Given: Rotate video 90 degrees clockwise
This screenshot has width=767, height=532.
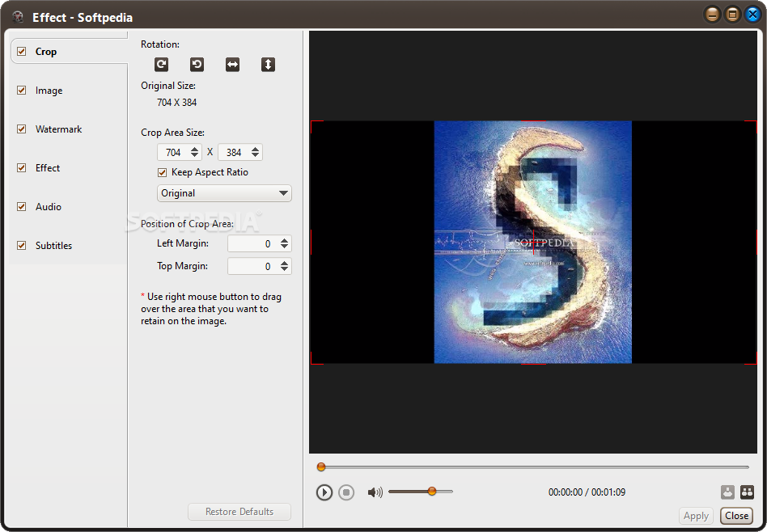Looking at the screenshot, I should tap(162, 65).
